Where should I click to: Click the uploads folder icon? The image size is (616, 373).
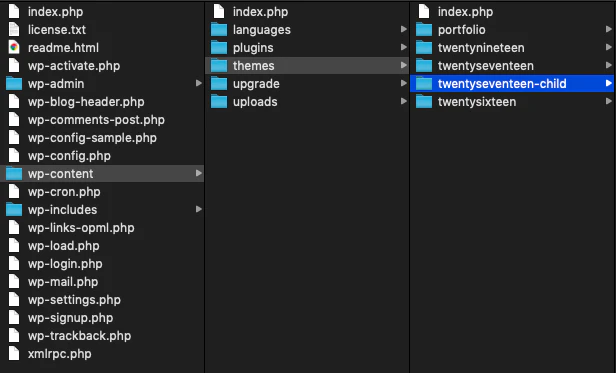click(x=219, y=102)
